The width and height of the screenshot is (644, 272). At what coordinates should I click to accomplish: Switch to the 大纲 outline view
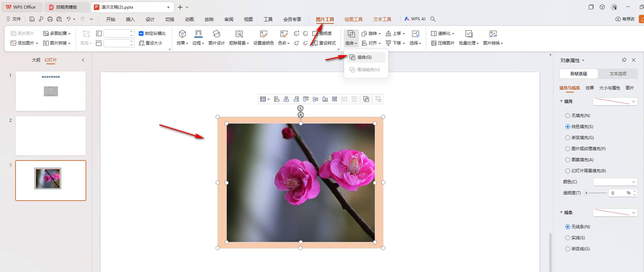pyautogui.click(x=36, y=60)
